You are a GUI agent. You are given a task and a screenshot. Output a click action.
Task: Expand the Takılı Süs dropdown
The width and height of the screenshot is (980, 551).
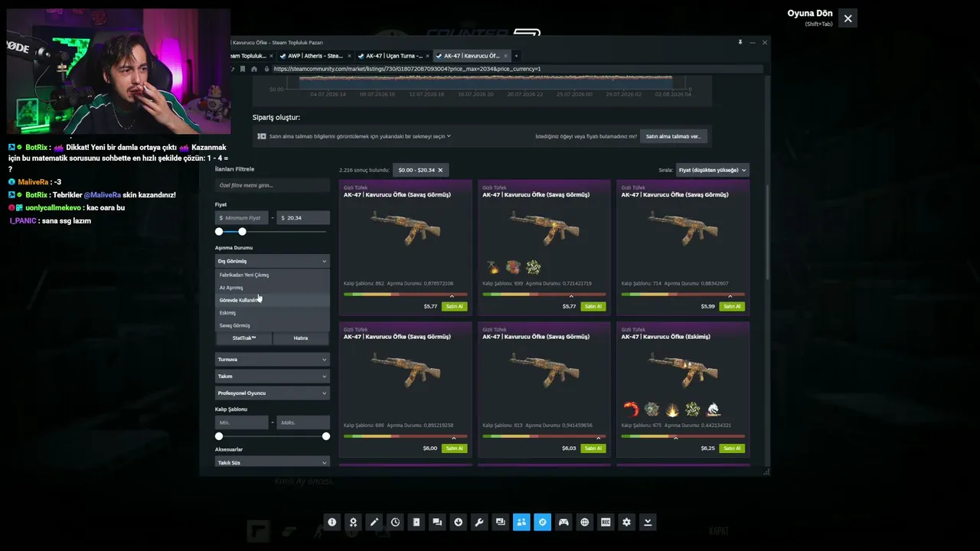pos(273,462)
